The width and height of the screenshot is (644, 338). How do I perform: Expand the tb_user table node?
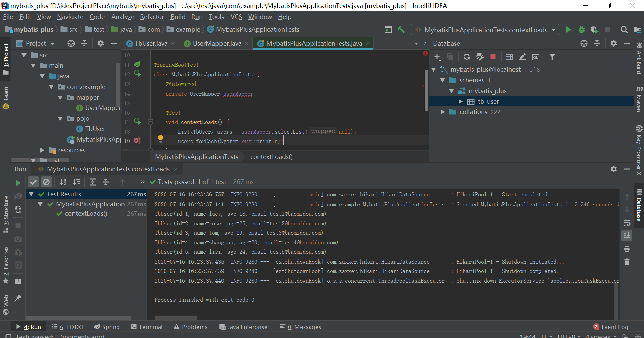click(461, 101)
